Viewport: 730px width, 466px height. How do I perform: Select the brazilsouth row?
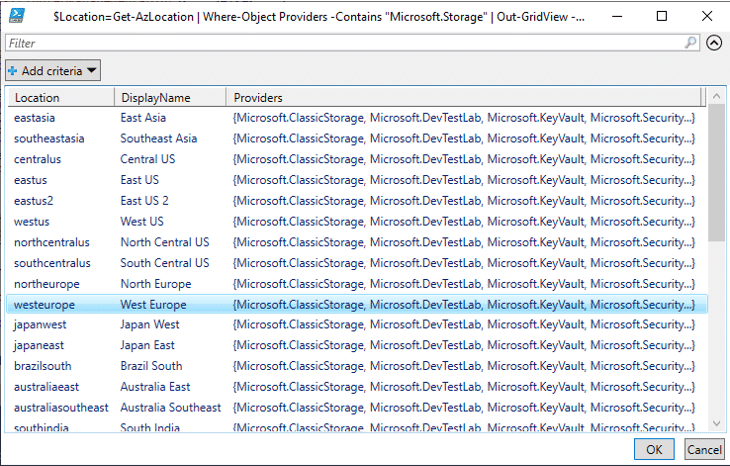click(357, 366)
